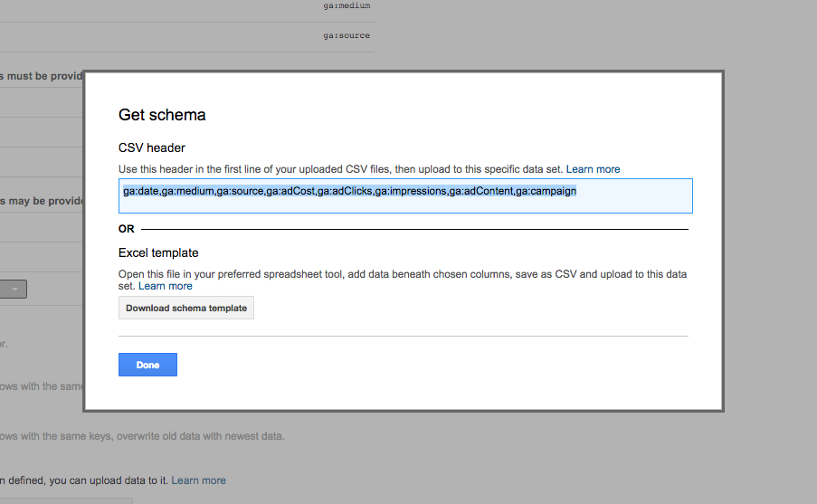Click the Excel template section heading

click(158, 252)
